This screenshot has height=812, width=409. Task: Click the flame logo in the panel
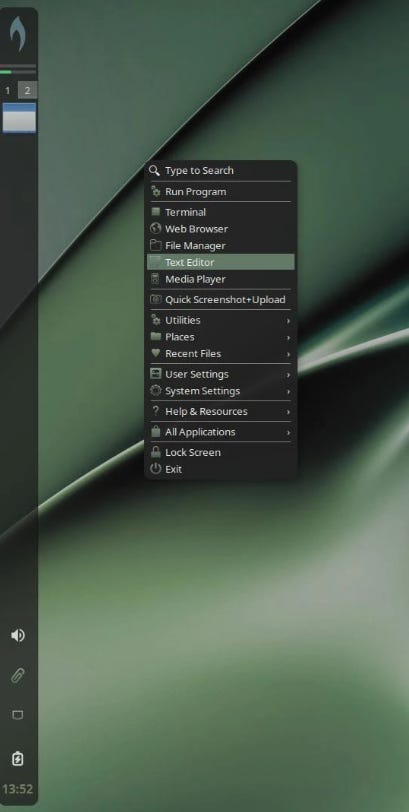(18, 34)
